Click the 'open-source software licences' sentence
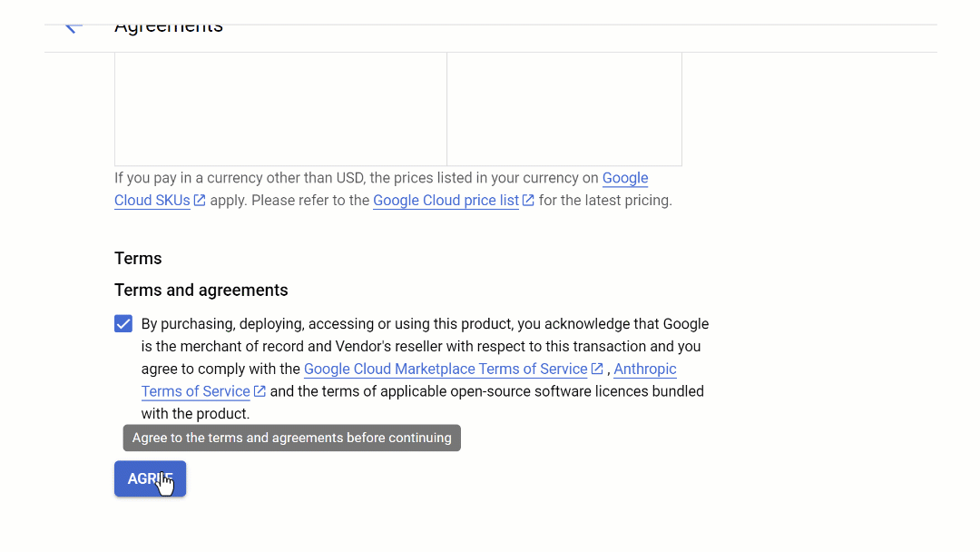980x552 pixels. tap(486, 391)
